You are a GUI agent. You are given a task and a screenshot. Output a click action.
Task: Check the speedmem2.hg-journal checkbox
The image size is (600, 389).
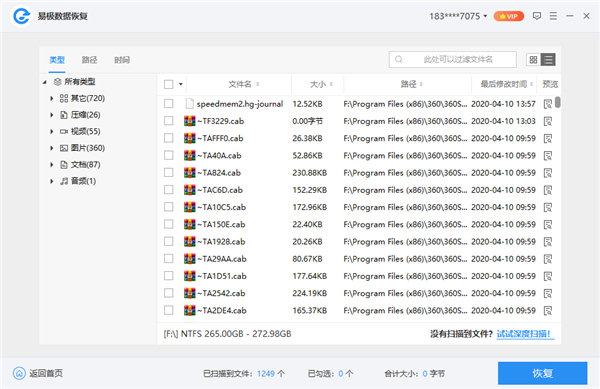pyautogui.click(x=168, y=104)
